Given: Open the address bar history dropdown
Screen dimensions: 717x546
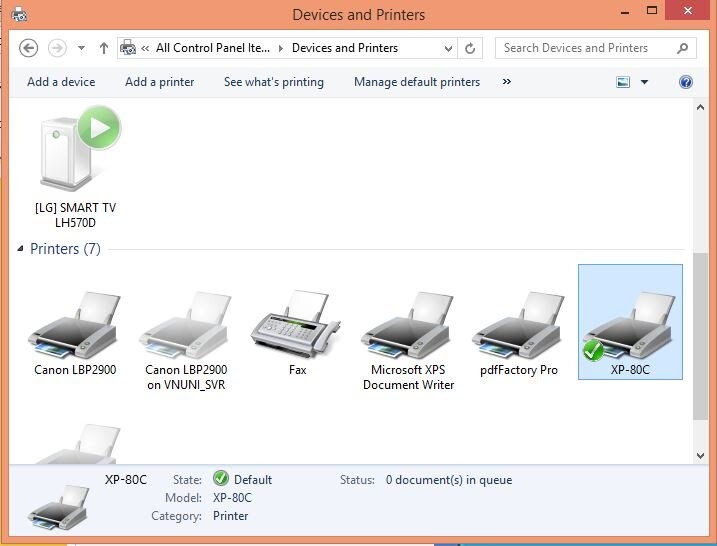Looking at the screenshot, I should 448,48.
